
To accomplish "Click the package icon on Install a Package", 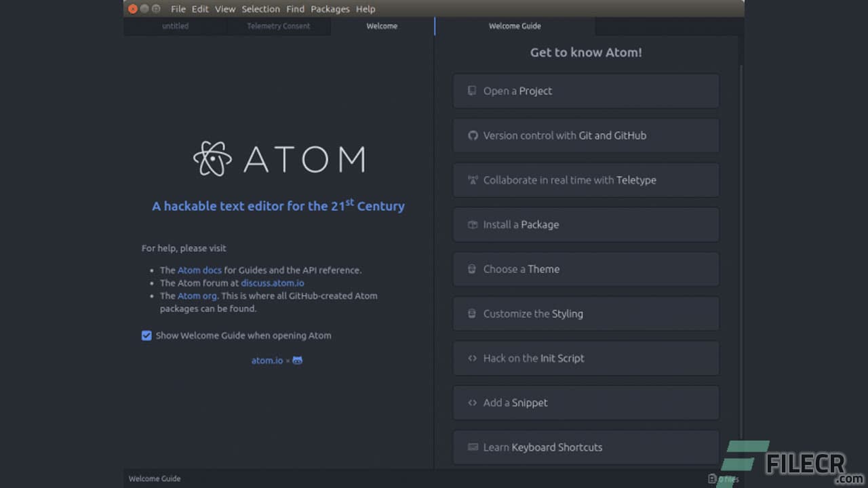I will [472, 224].
